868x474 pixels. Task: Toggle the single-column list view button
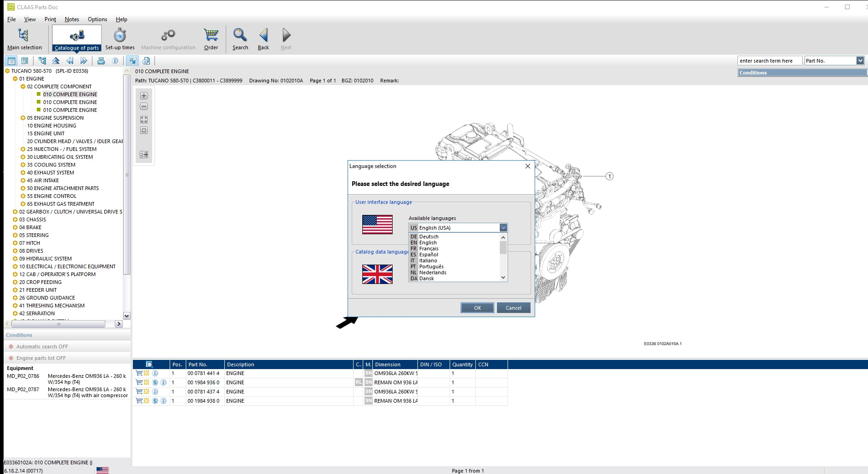[11, 61]
